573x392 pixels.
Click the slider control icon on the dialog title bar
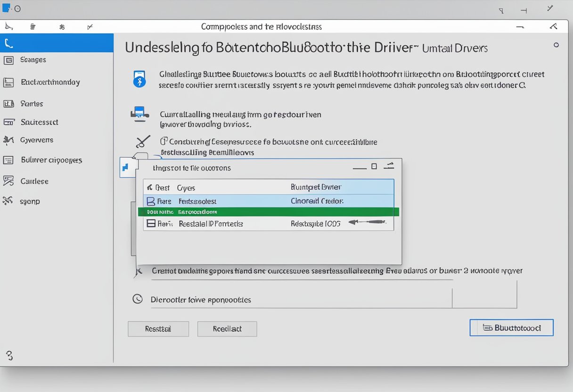coord(389,166)
